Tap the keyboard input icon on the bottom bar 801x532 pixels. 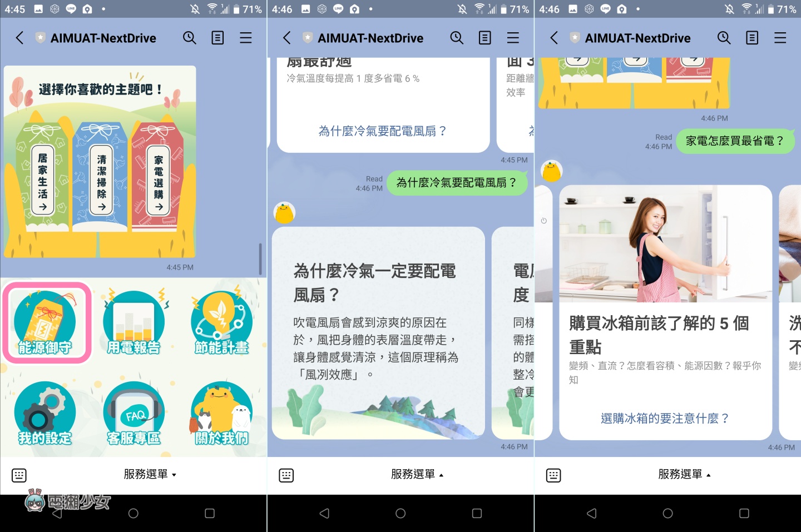19,475
